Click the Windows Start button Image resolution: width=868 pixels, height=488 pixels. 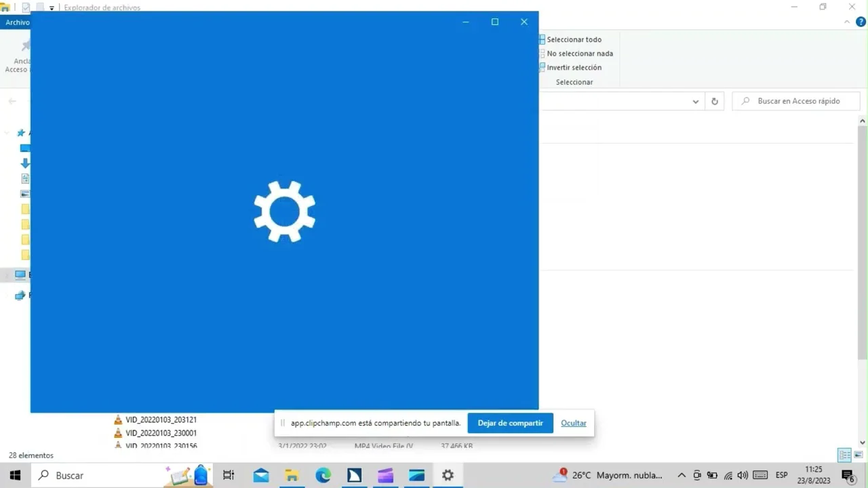point(15,475)
